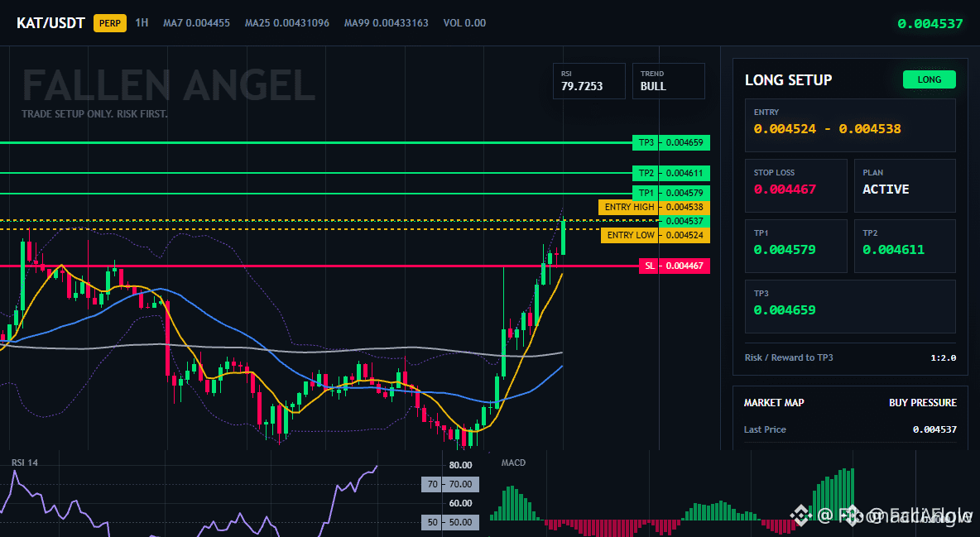Image resolution: width=980 pixels, height=537 pixels.
Task: Click the TP3 0.004659 chart price tag
Action: coord(671,142)
